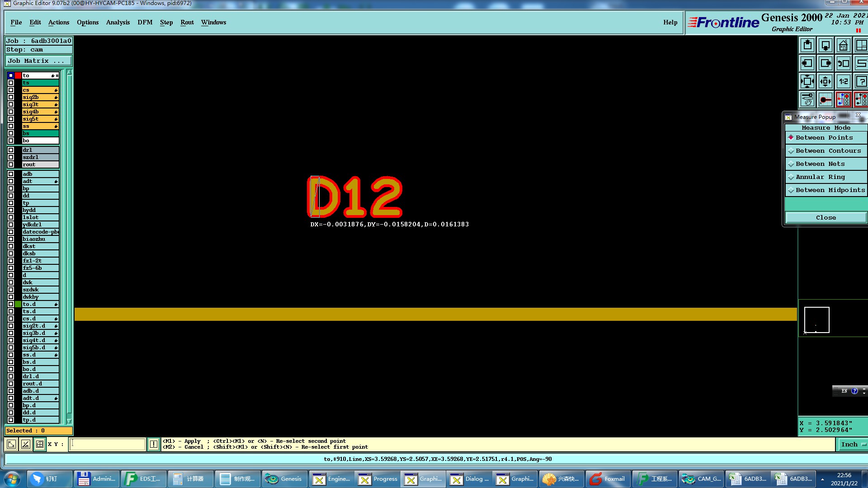The image size is (868, 488).
Task: Open the tools and wrench settings icon
Action: pyautogui.click(x=807, y=99)
